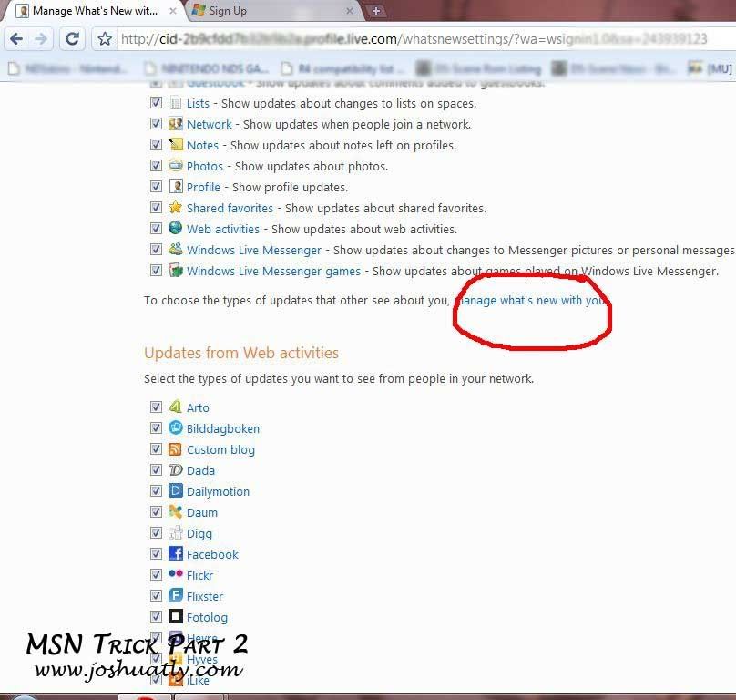Click the browser Forward arrow

tap(41, 38)
